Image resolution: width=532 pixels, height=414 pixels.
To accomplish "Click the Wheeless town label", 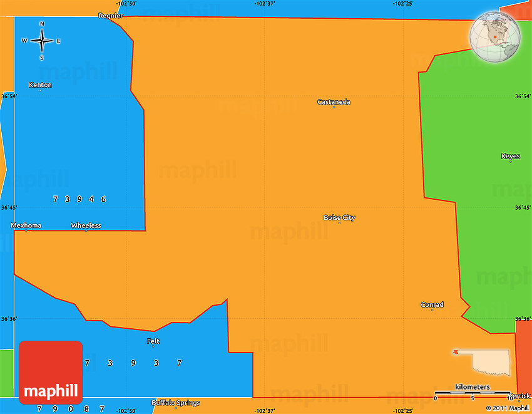I will pyautogui.click(x=86, y=225).
